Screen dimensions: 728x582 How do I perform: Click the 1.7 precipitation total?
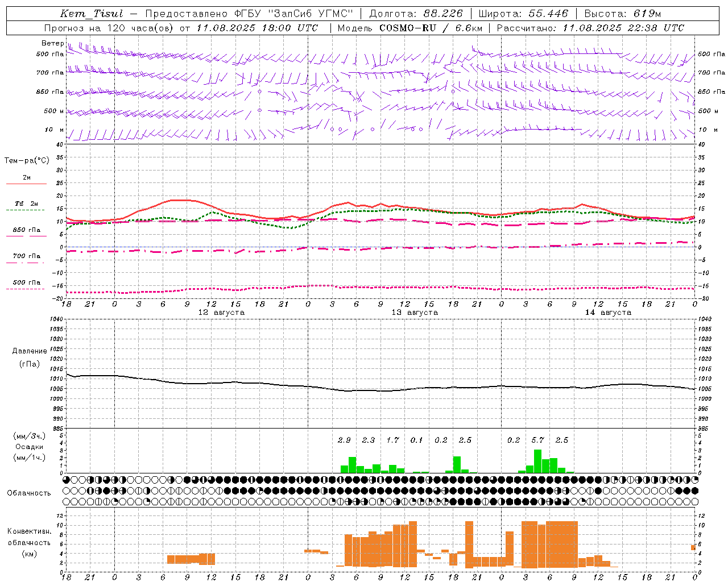[x=392, y=440]
